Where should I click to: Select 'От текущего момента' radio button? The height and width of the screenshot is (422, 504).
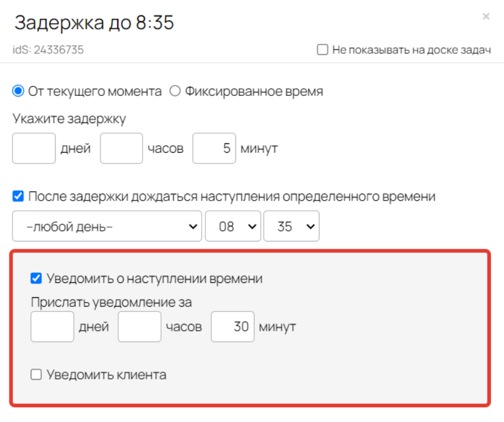click(x=18, y=91)
